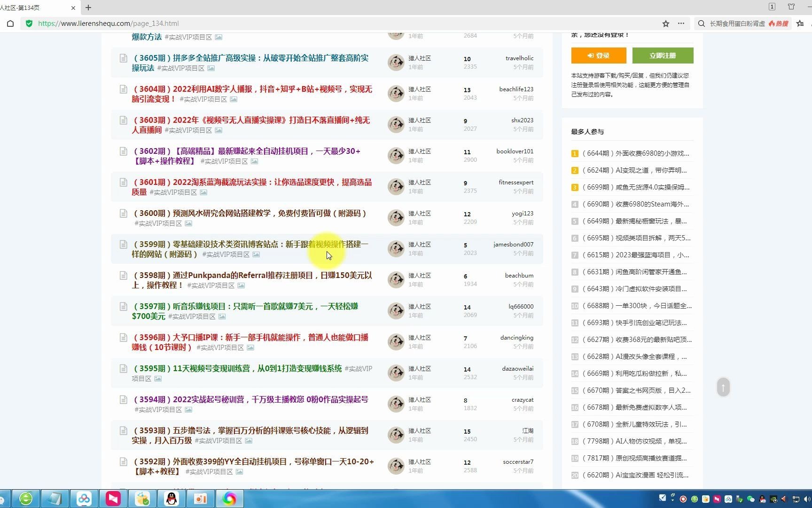Image resolution: width=812 pixels, height=508 pixels.
Task: Open the 3597期 听音乐赚钱项目 post
Action: tap(245, 307)
